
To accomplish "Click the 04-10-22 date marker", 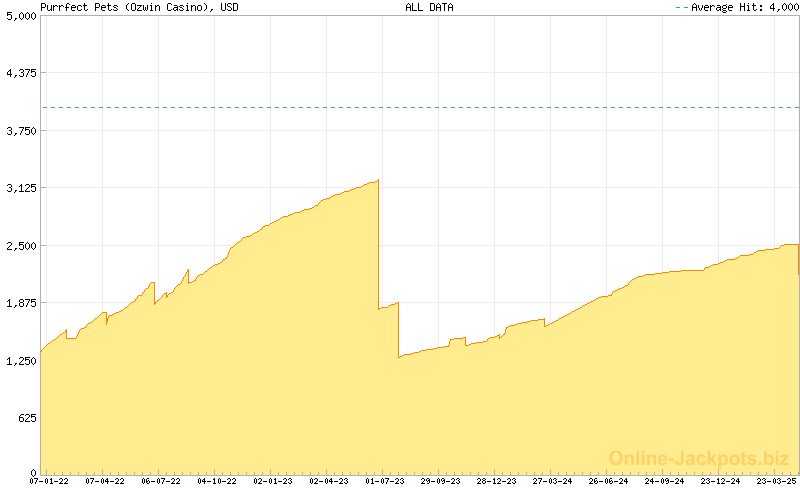I will tap(217, 481).
